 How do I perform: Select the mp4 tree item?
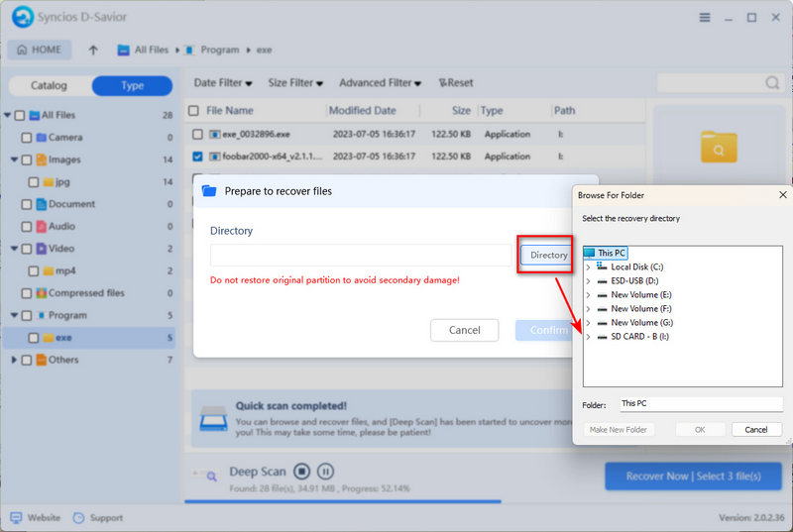65,270
